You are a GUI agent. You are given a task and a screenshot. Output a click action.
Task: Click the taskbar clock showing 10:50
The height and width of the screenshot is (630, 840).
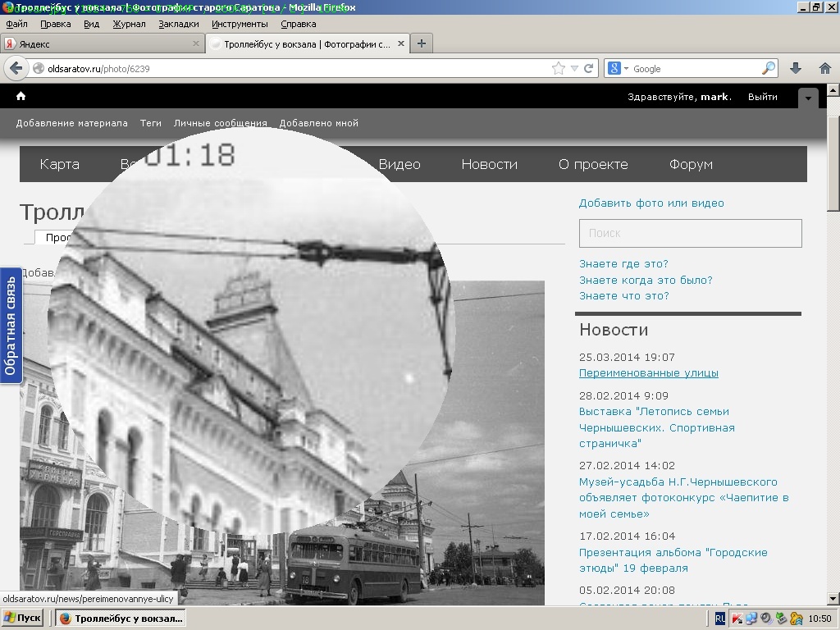[819, 619]
